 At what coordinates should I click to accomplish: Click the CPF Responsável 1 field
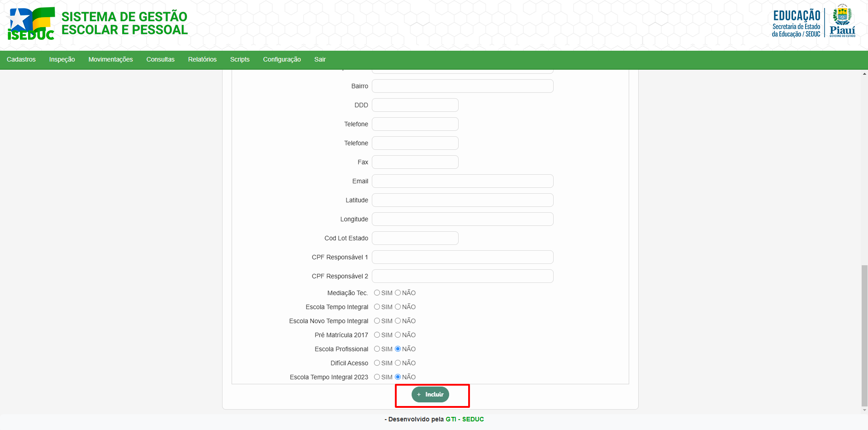(x=462, y=257)
